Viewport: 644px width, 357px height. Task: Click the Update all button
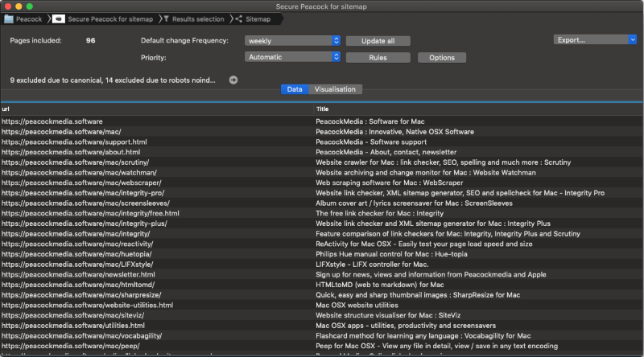tap(378, 41)
